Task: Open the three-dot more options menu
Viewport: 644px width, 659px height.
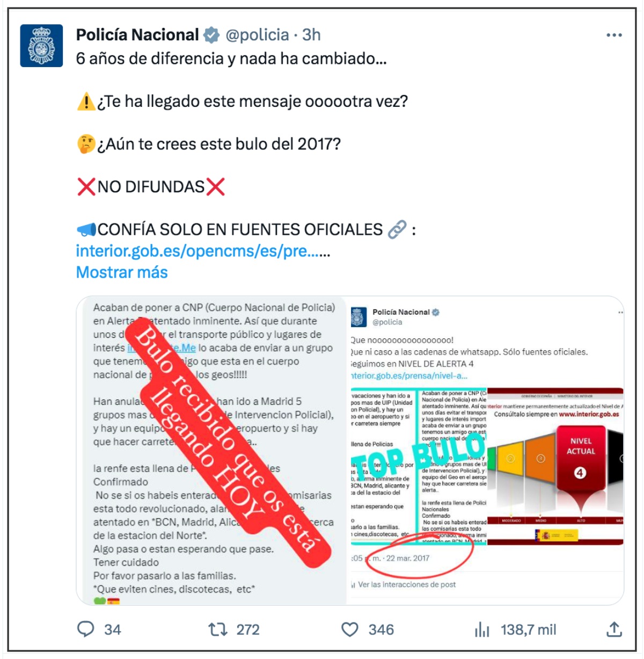Action: pyautogui.click(x=614, y=35)
